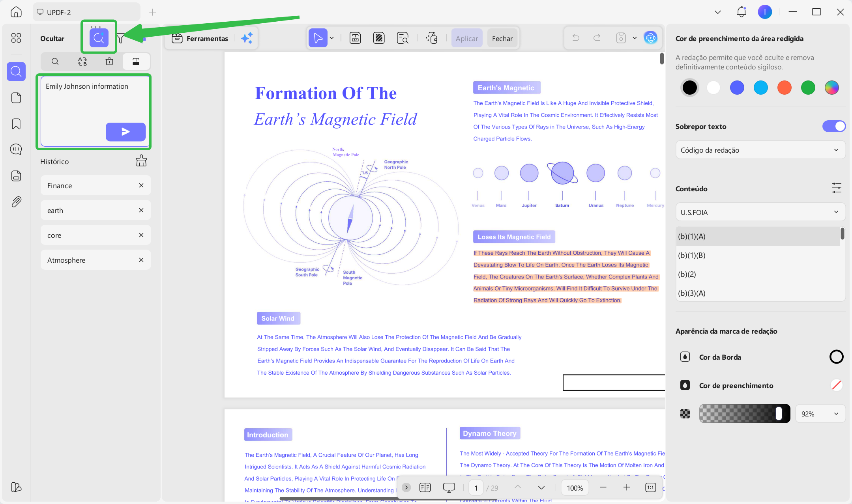Select the black fill color swatch

[690, 88]
